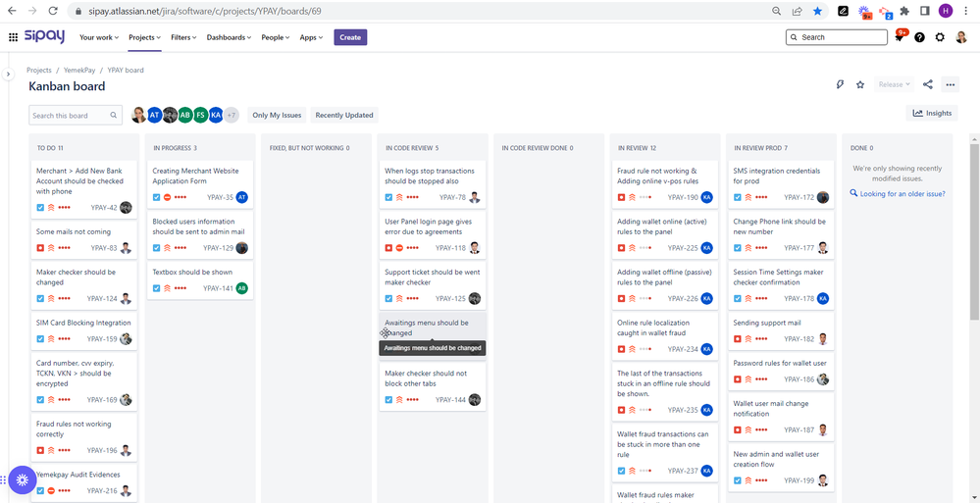Toggle the Recently Updated filter
Viewport: 980px width, 503px height.
[x=343, y=115]
